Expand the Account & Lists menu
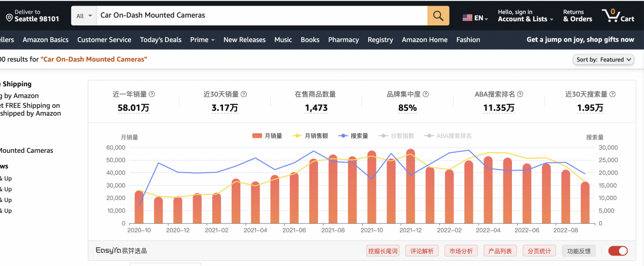644x266 pixels. point(525,16)
